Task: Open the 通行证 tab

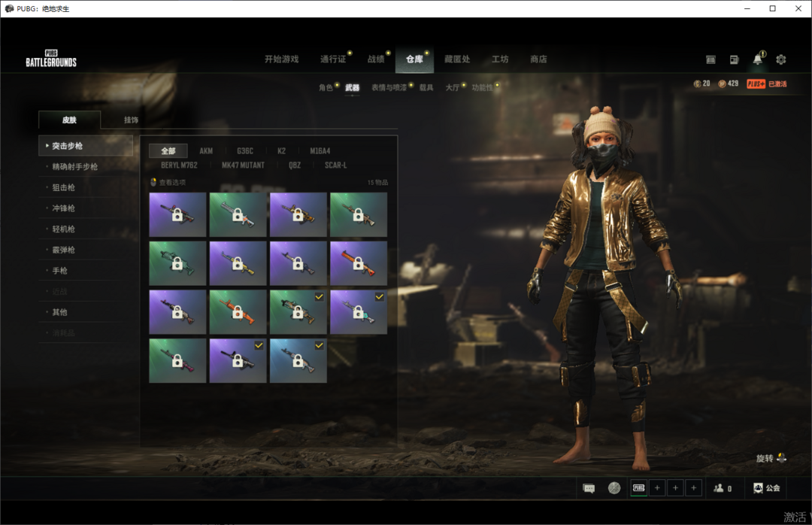Action: [333, 59]
